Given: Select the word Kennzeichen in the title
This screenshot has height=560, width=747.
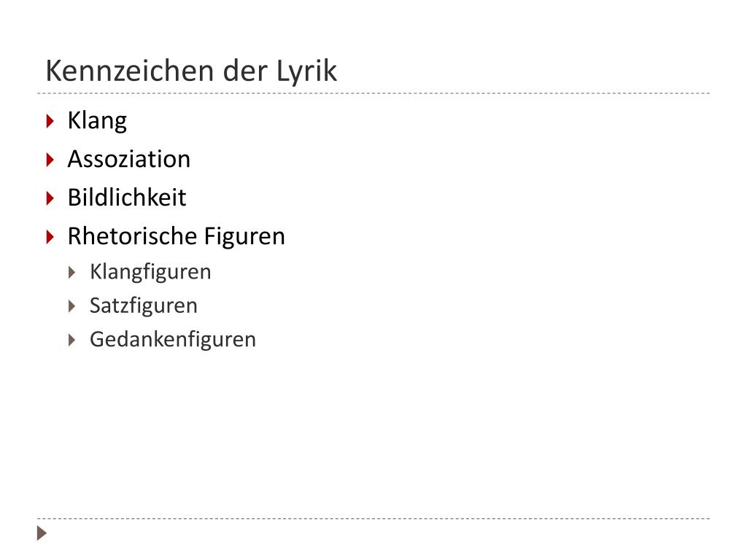Looking at the screenshot, I should click(x=130, y=71).
